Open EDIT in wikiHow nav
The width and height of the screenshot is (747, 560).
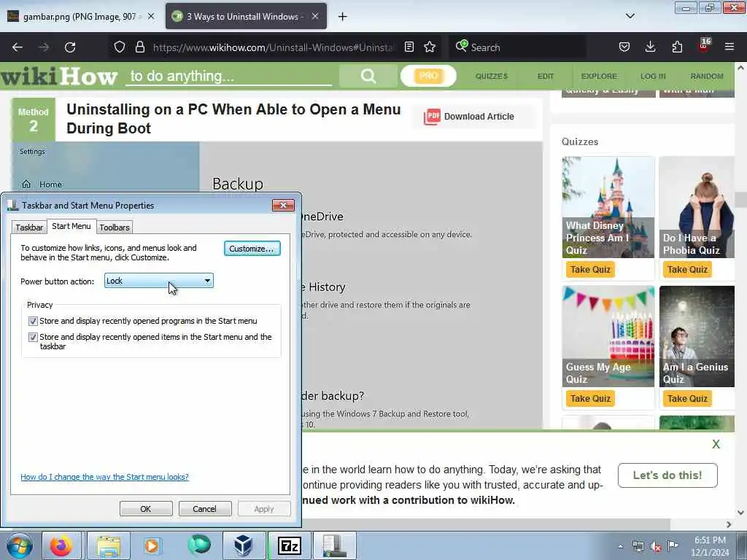pos(546,76)
